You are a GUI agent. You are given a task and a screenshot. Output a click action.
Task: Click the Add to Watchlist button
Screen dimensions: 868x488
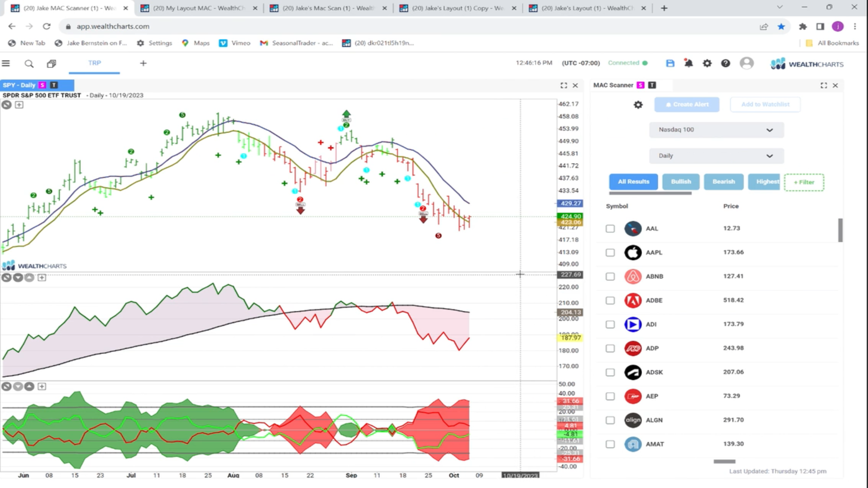(765, 104)
